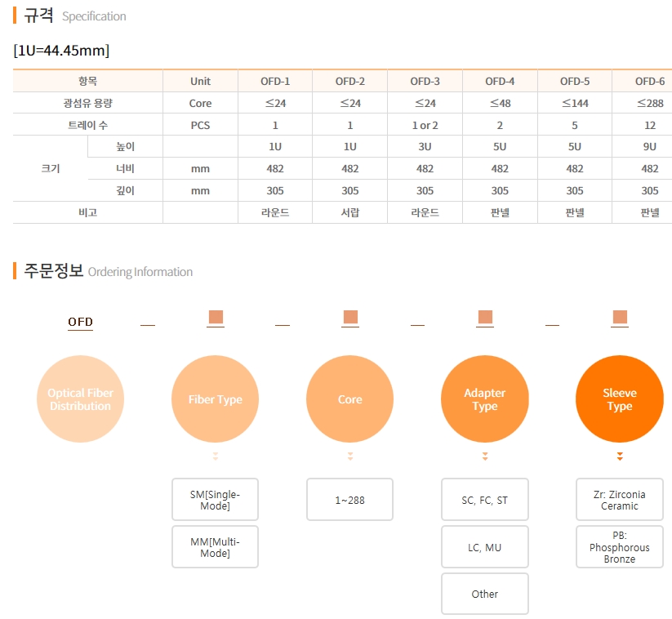Pick the LC, MU adapter box
This screenshot has height=619, width=672.
(484, 547)
